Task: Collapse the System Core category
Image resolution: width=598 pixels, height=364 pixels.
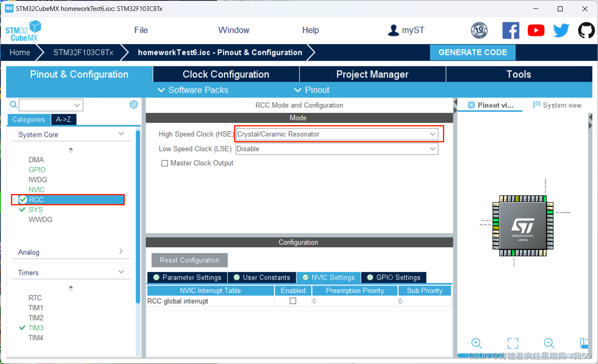Action: tap(121, 134)
